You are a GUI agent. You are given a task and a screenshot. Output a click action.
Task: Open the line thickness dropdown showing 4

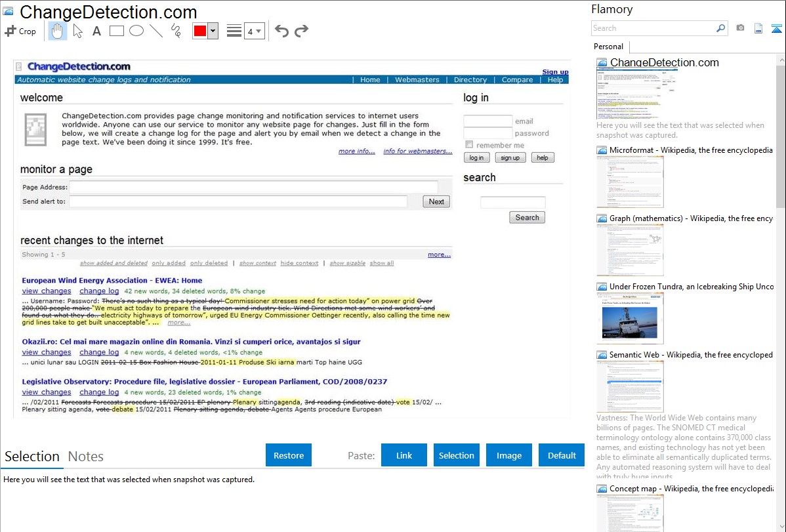[x=254, y=31]
